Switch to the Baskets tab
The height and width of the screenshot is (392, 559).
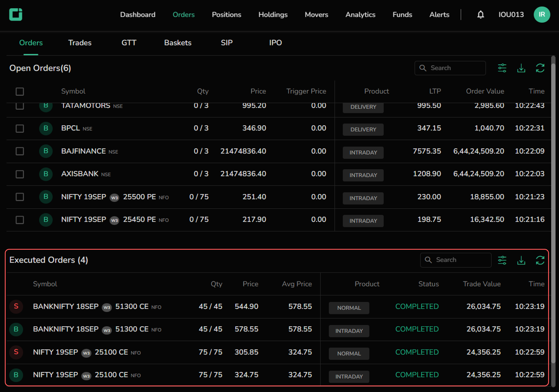[x=178, y=43]
